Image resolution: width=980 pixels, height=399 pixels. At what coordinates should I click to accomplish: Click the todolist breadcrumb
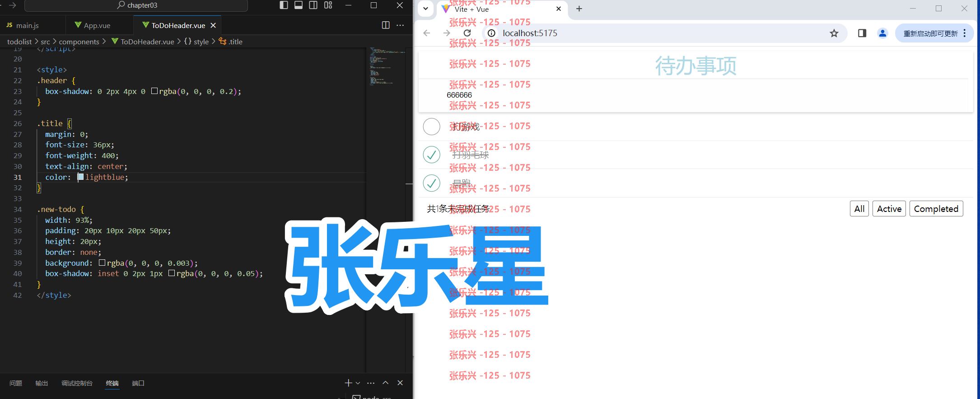[x=19, y=42]
